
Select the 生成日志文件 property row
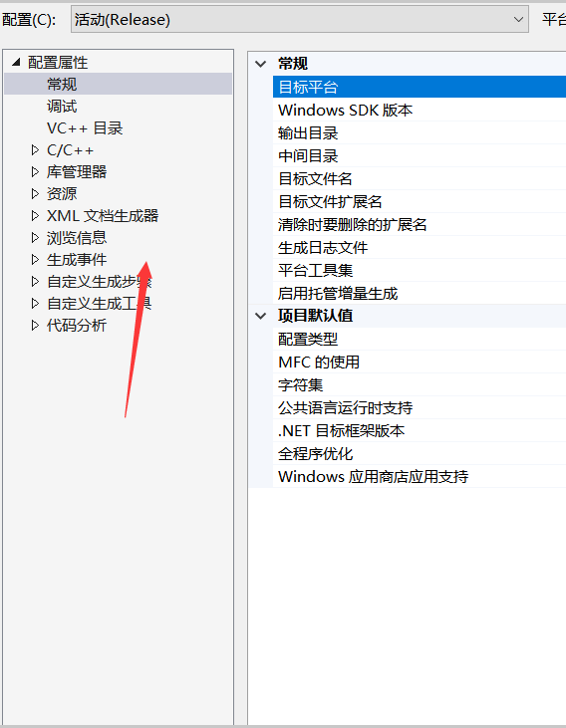pyautogui.click(x=420, y=247)
